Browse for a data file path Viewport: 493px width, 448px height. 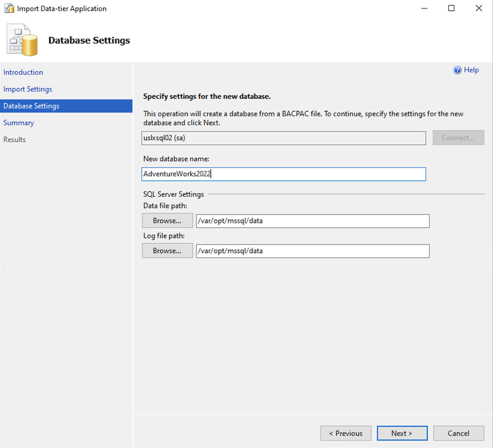point(167,221)
